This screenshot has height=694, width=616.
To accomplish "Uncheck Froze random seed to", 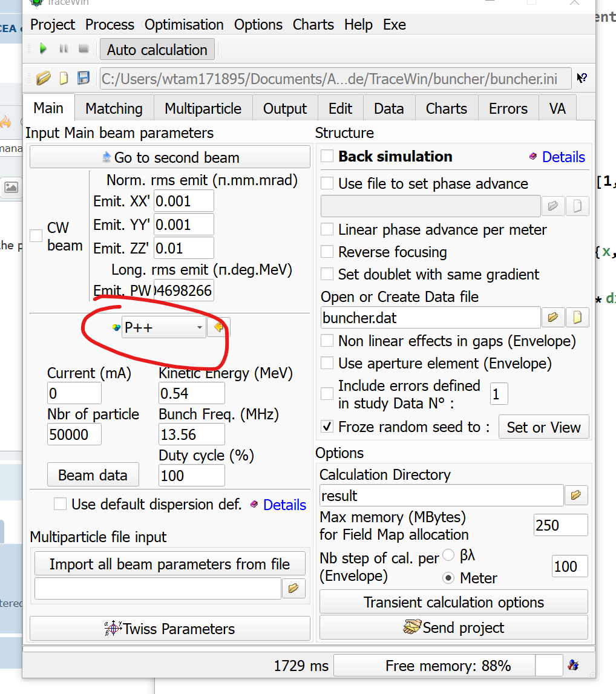I will pos(327,427).
